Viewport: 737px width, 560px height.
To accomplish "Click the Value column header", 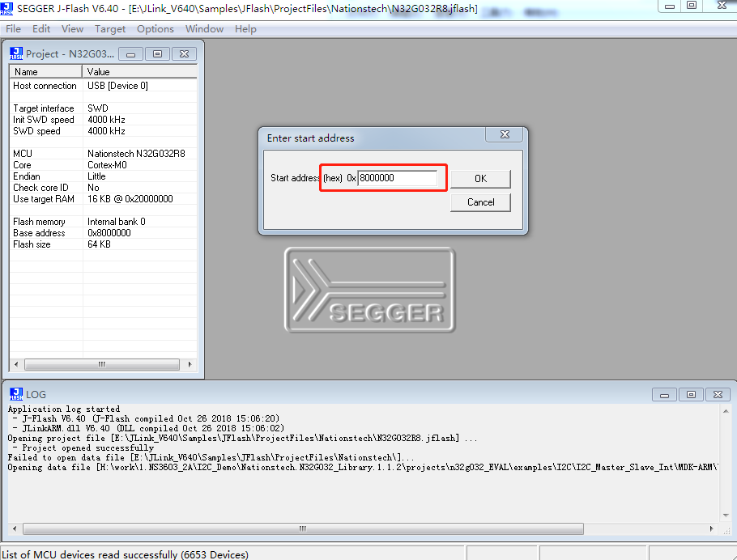I will (x=140, y=72).
